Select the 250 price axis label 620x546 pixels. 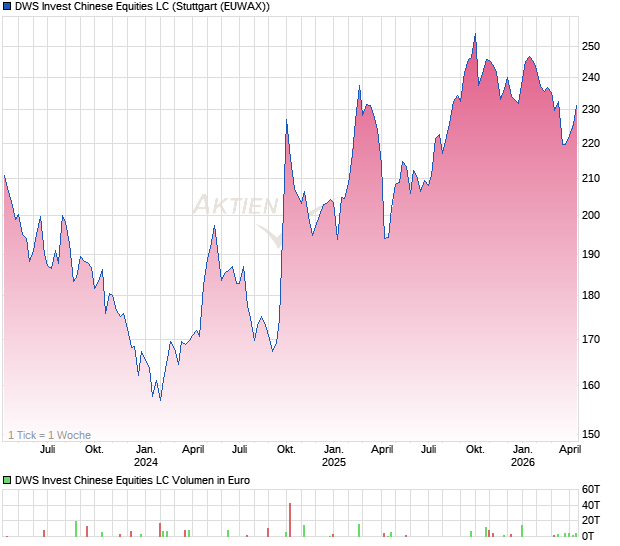(x=591, y=46)
